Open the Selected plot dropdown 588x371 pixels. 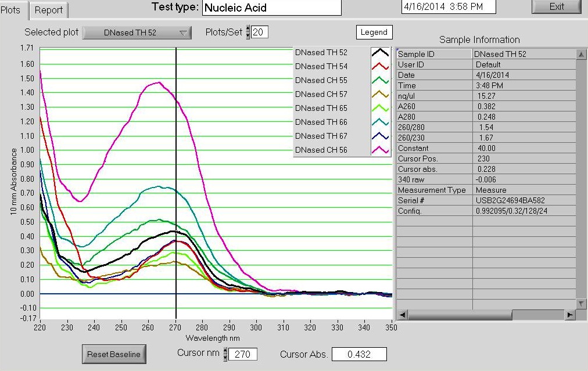(x=137, y=33)
